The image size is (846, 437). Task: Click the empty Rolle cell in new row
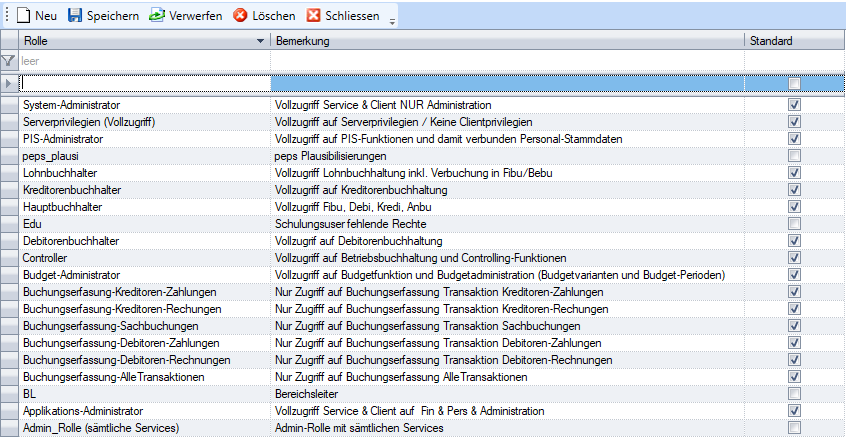click(x=144, y=84)
